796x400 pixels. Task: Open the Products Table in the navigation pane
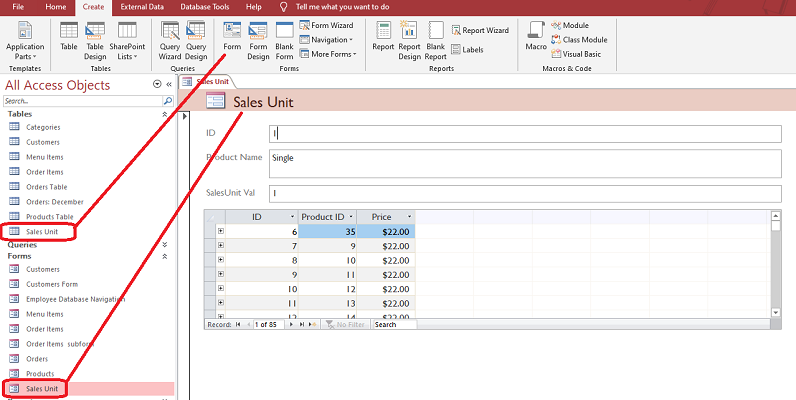[x=50, y=216]
